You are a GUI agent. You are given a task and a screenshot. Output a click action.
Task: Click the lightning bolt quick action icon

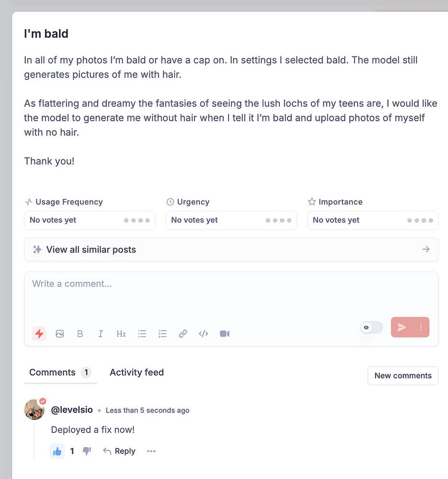pyautogui.click(x=40, y=333)
